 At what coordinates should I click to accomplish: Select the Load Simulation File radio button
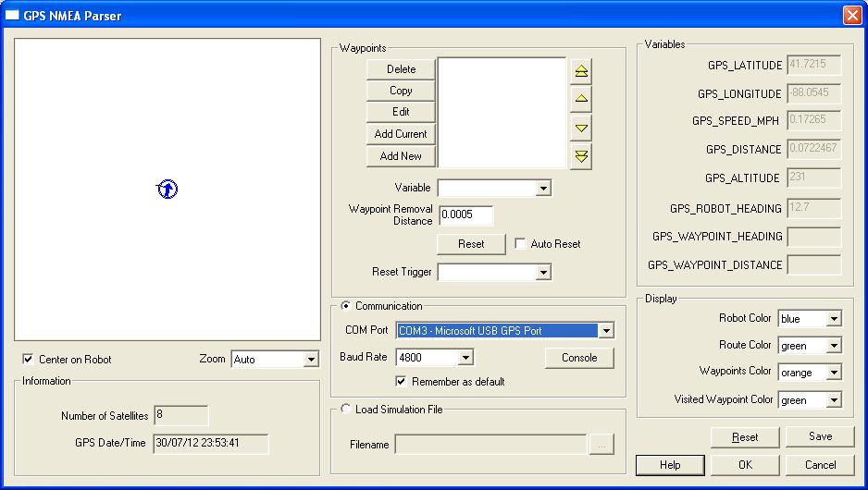pos(346,410)
